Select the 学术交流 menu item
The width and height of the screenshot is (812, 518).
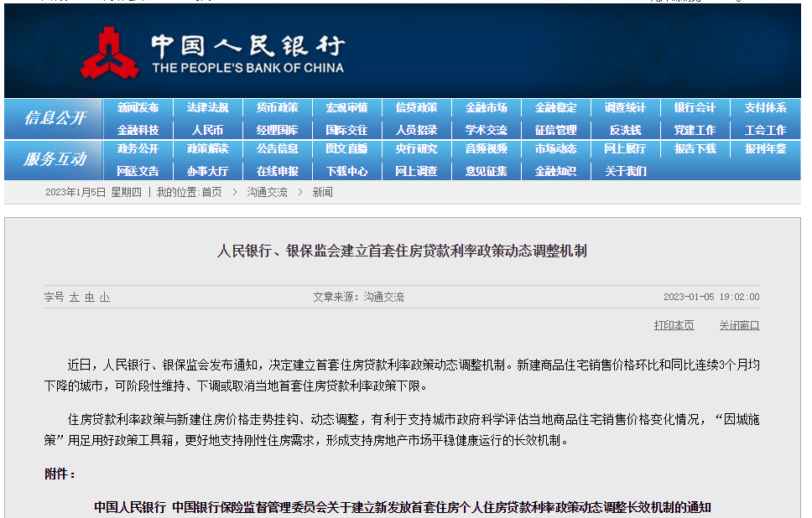(x=487, y=130)
